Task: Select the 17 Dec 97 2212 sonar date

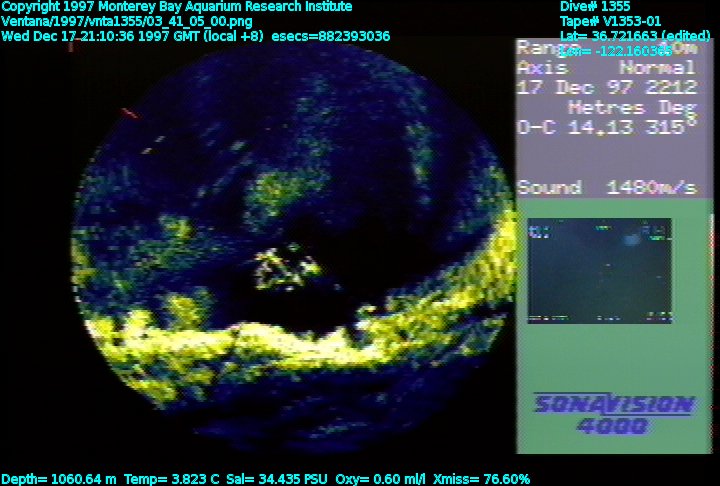Action: (x=607, y=87)
